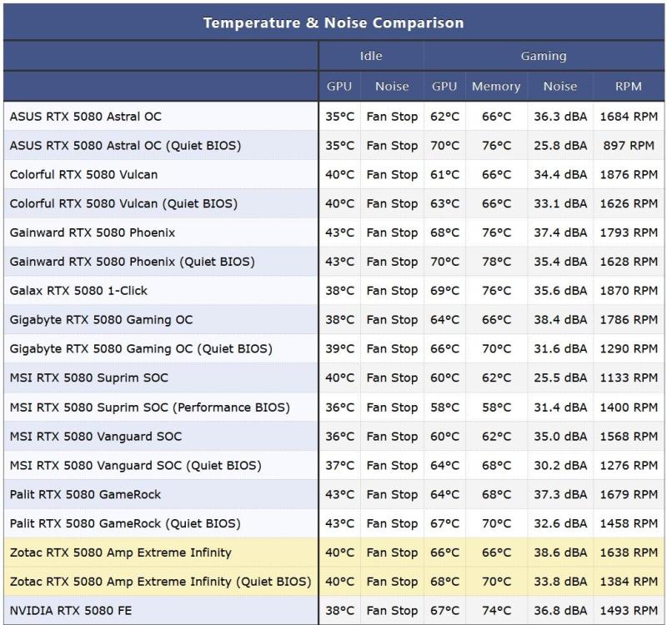Select the 25.5 dBA noise value
The width and height of the screenshot is (672, 625).
(x=559, y=378)
